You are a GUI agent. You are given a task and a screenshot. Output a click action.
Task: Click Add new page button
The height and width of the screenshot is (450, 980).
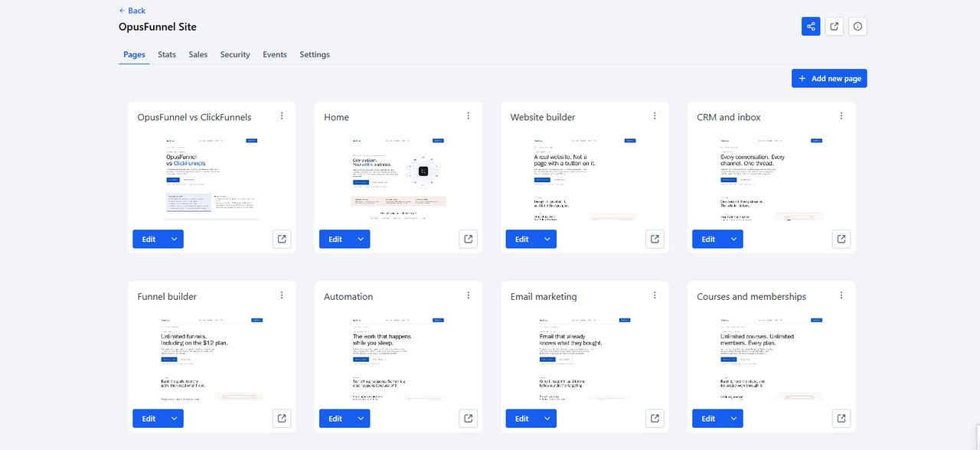coord(829,78)
